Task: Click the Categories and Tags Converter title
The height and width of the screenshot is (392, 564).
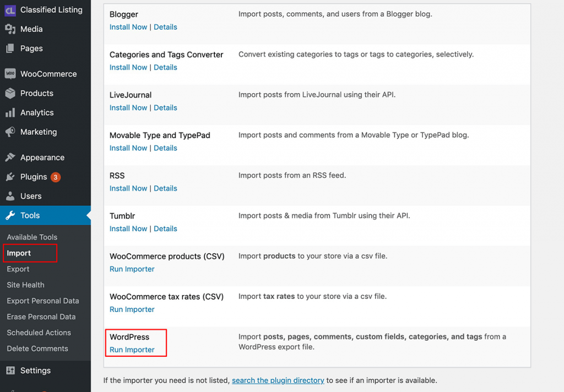Action: [166, 55]
